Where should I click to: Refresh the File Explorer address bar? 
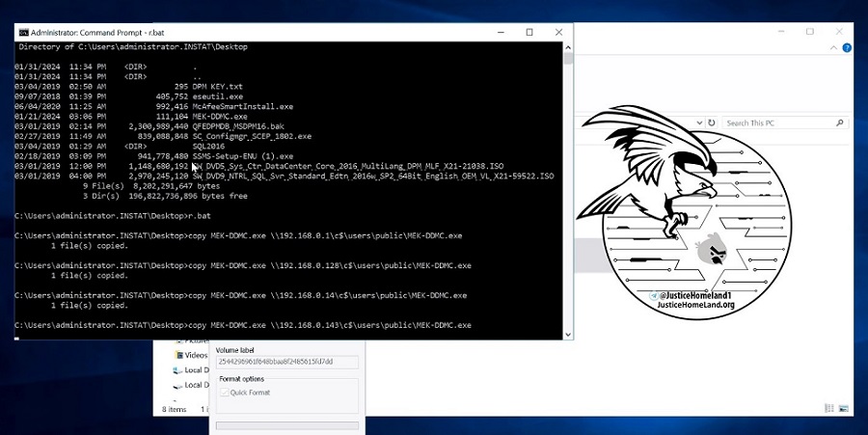click(x=712, y=122)
